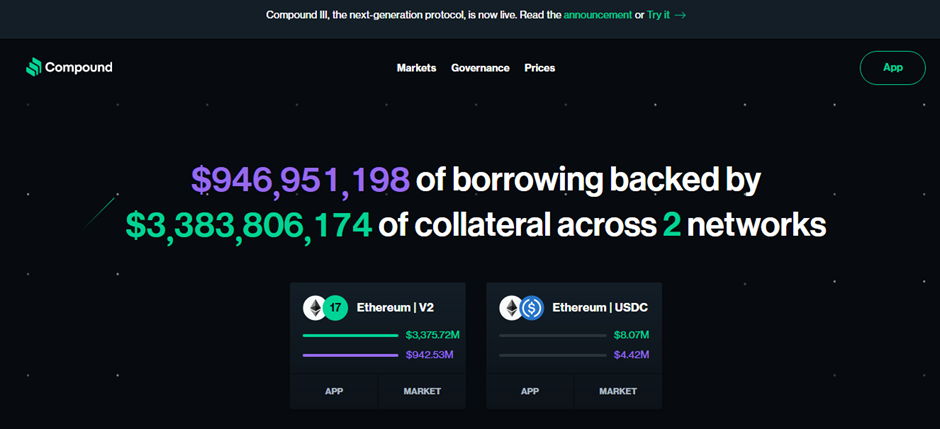Open the Markets menu item

417,68
